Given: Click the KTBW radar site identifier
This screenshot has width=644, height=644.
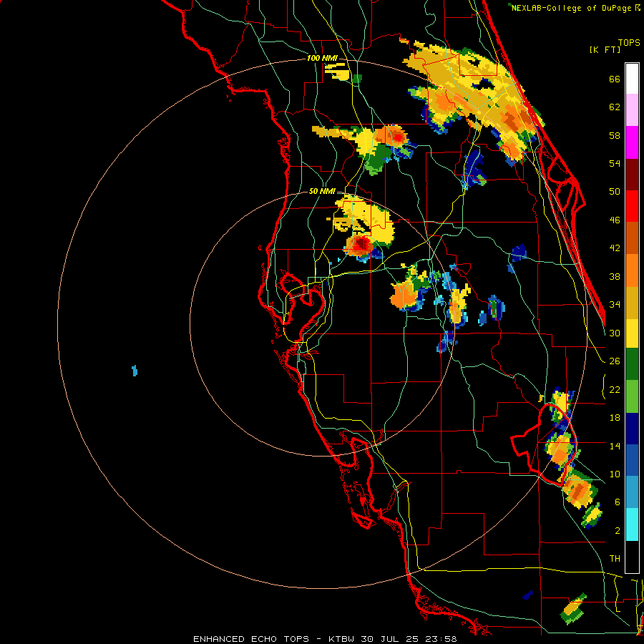Looking at the screenshot, I should 343,639.
